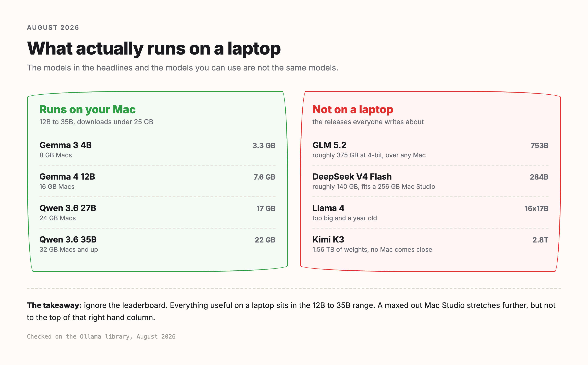This screenshot has width=588, height=365.
Task: Click the "7.6 GB" download size
Action: pyautogui.click(x=264, y=177)
